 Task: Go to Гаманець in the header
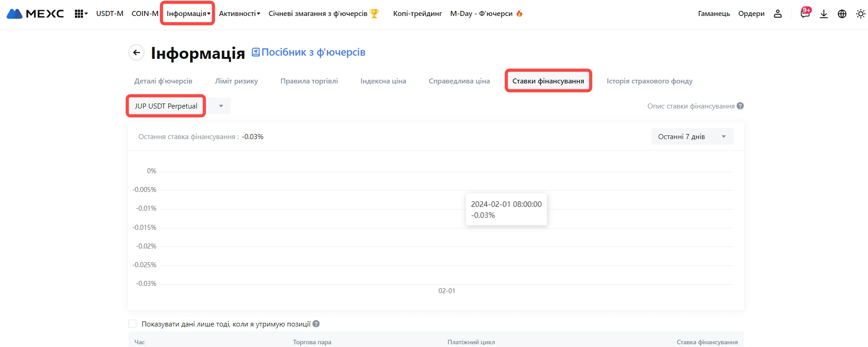[714, 14]
